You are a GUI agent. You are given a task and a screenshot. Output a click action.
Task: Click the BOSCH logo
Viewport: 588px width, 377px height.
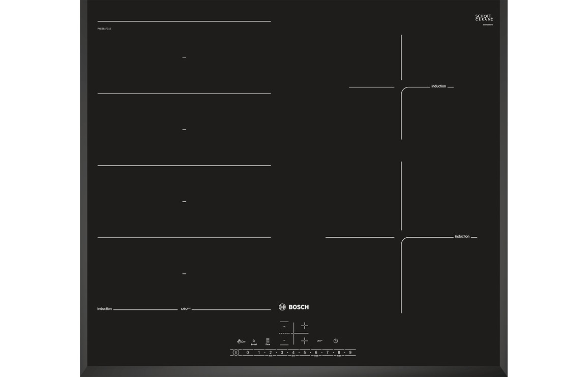pos(294,307)
